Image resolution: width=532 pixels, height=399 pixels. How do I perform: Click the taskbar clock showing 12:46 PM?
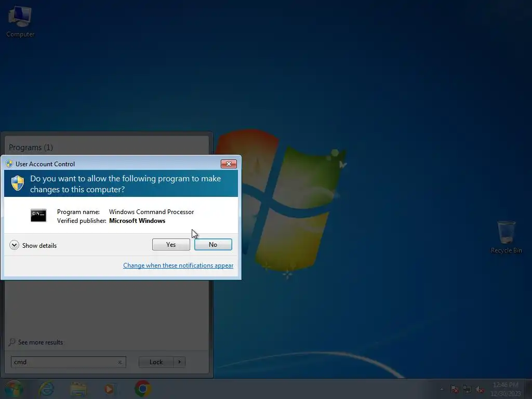(505, 389)
